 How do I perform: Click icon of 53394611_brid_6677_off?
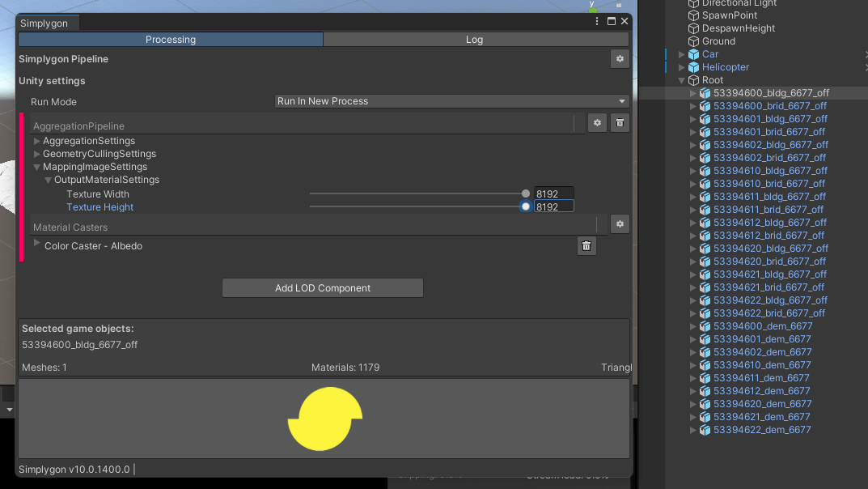click(705, 210)
